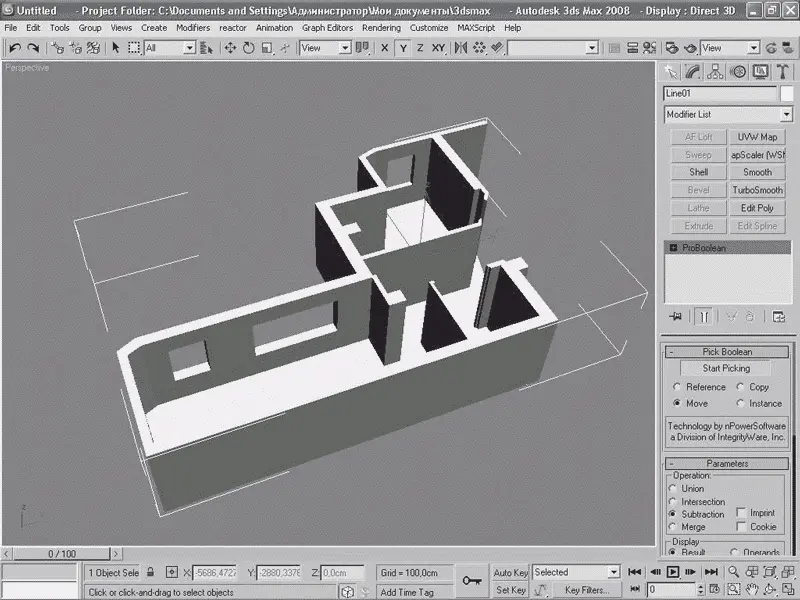Expand the ProBoolean stack entry
This screenshot has height=600, width=800.
point(674,247)
